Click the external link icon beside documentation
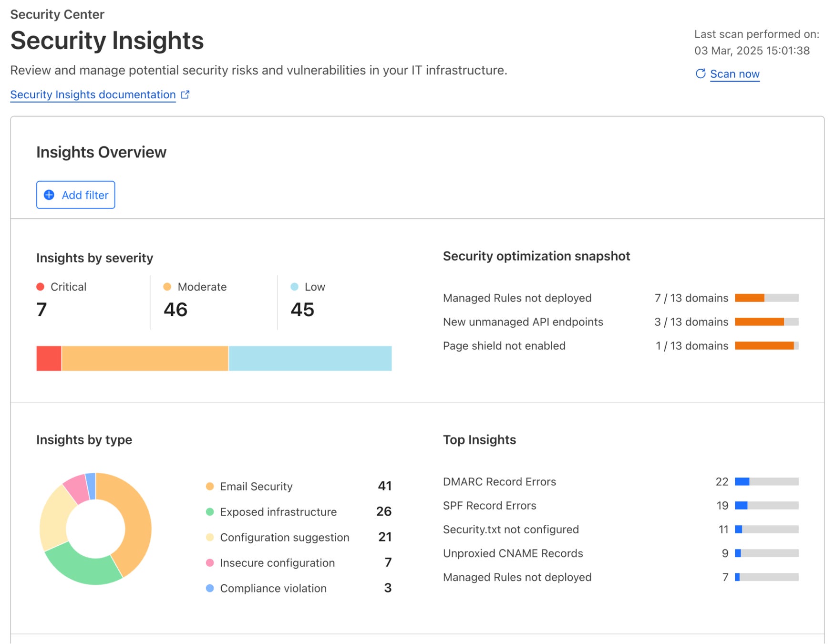The image size is (835, 644). tap(185, 94)
